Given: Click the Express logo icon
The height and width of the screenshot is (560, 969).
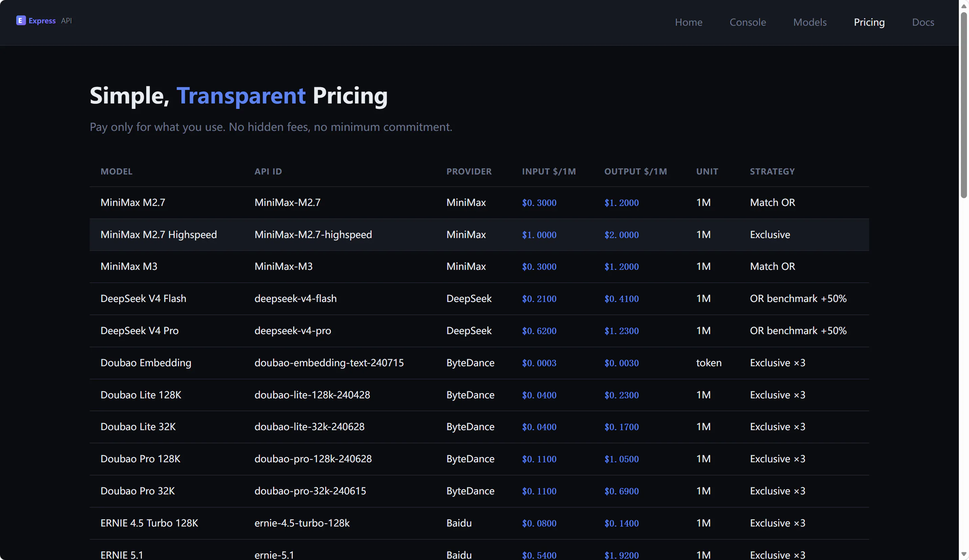Looking at the screenshot, I should click(21, 20).
